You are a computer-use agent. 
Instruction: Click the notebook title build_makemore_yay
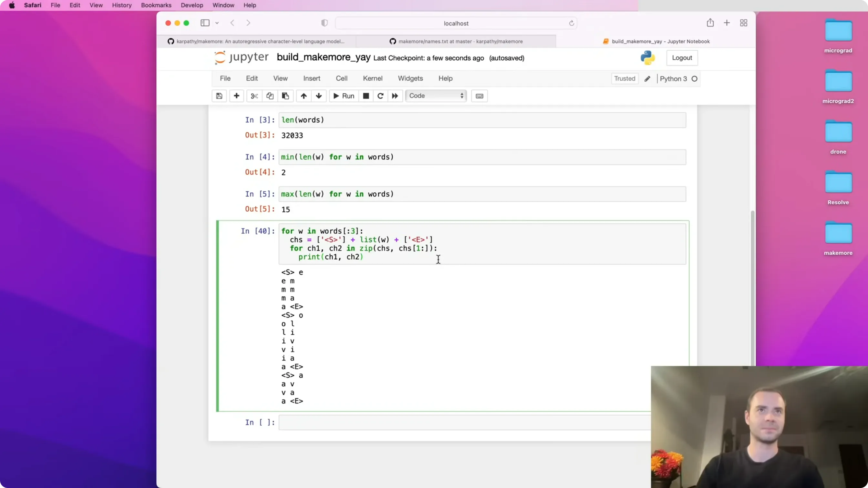[x=324, y=57]
